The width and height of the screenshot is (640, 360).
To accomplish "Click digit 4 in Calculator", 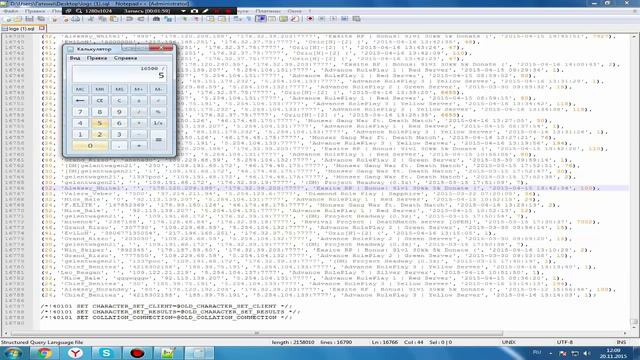I will tap(80, 123).
